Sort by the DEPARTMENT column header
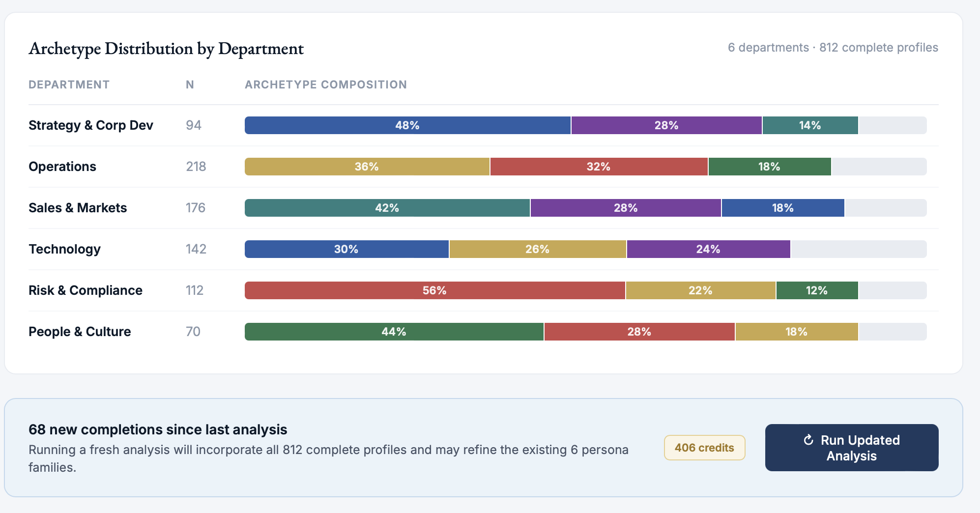 point(69,84)
